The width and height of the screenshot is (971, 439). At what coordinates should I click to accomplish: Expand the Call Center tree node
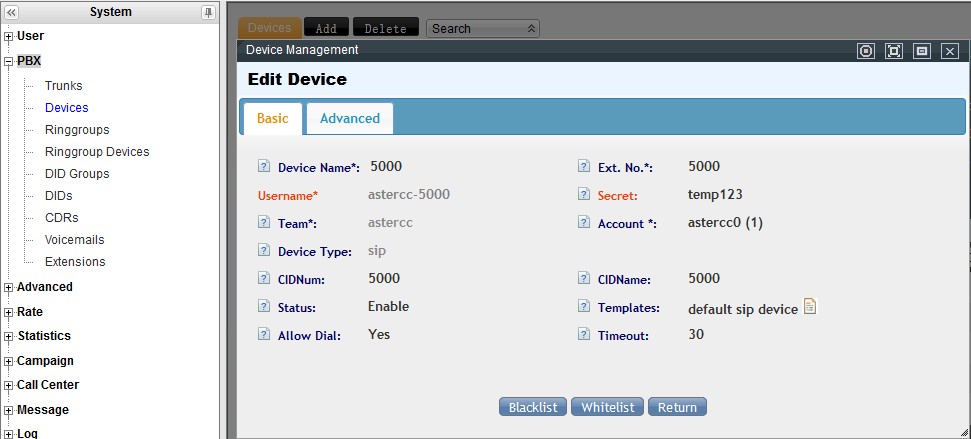click(9, 385)
